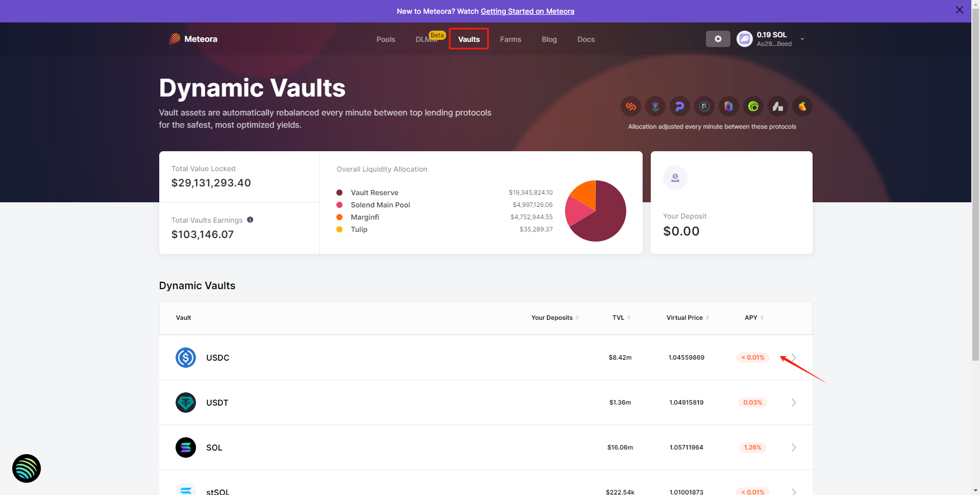980x495 pixels.
Task: Click the deposit icon above Your Deposit
Action: (x=675, y=178)
